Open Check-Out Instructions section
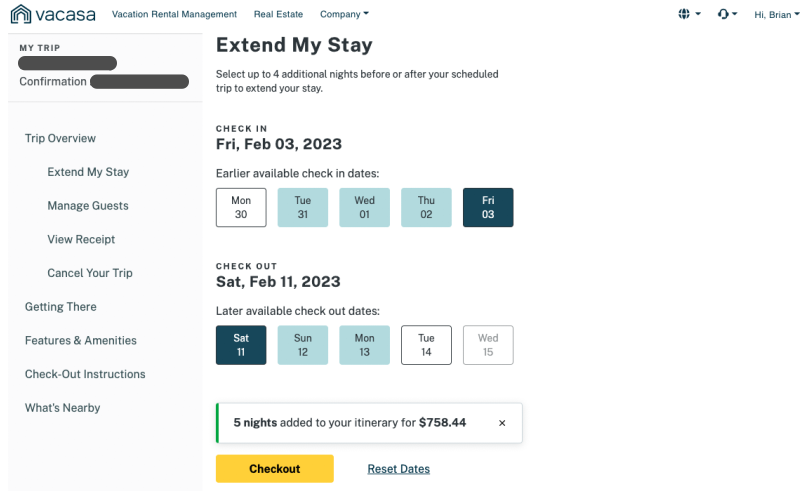 [85, 374]
